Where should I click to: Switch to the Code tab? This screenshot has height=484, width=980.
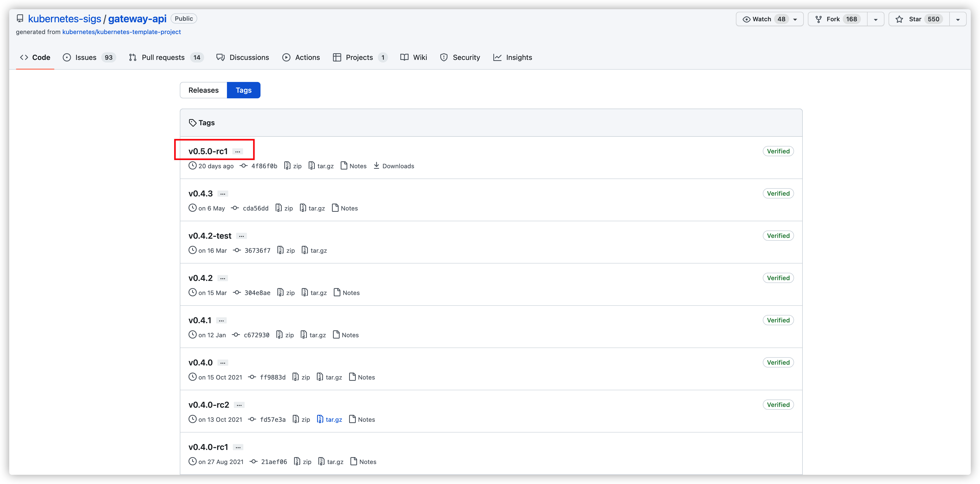click(35, 57)
